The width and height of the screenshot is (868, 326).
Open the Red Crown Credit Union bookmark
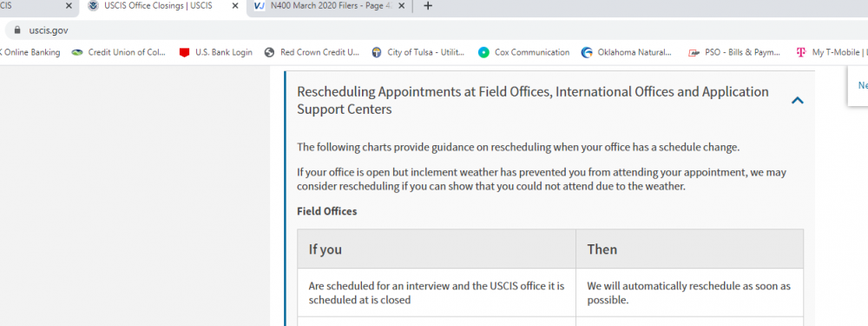(312, 53)
